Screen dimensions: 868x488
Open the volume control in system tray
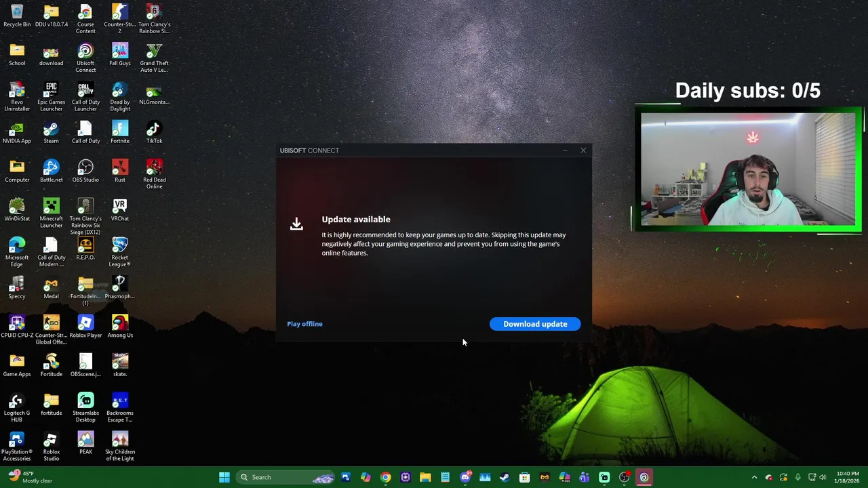tap(823, 477)
